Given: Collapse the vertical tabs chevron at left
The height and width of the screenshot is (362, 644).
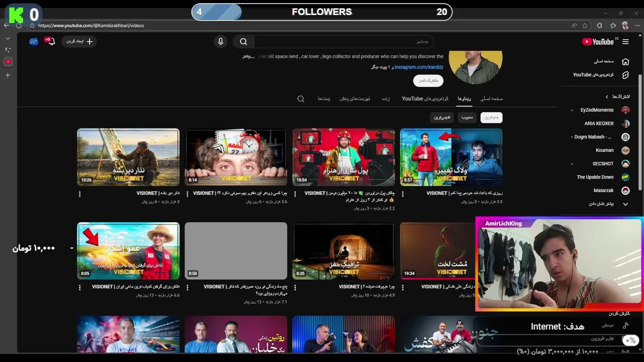Looking at the screenshot, I should pyautogui.click(x=8, y=38).
